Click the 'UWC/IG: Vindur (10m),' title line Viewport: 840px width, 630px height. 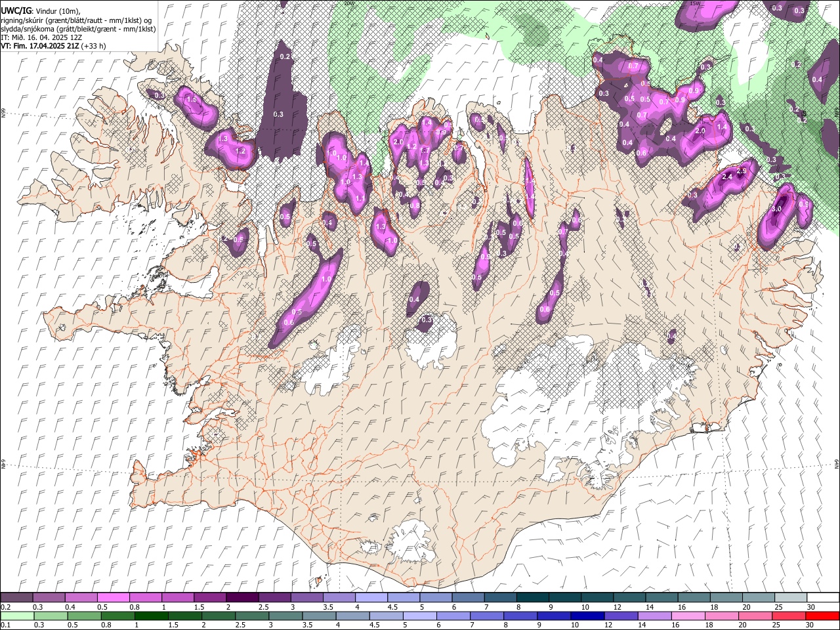click(x=40, y=11)
